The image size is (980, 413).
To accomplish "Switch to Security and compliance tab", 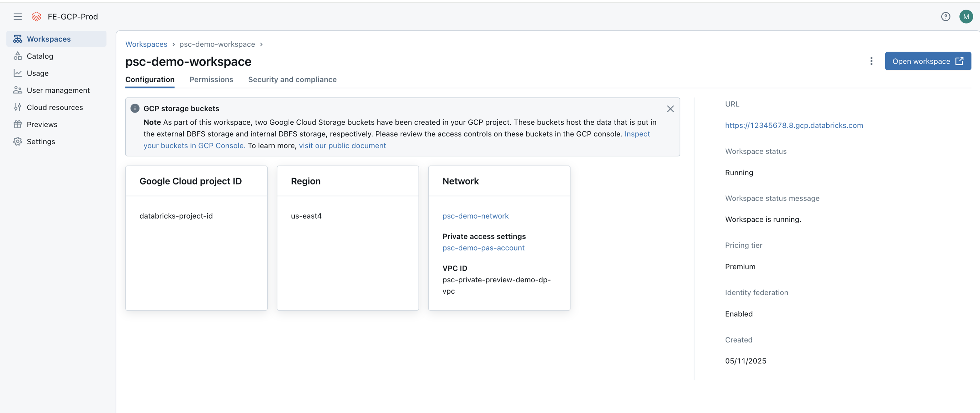I will pos(292,79).
